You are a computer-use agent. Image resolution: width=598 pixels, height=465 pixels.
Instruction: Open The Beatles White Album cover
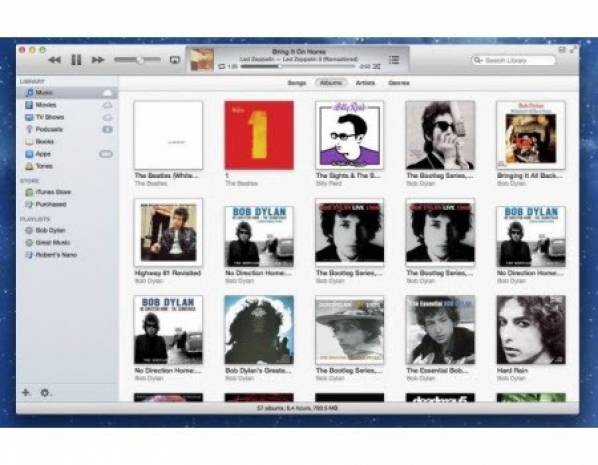(168, 135)
